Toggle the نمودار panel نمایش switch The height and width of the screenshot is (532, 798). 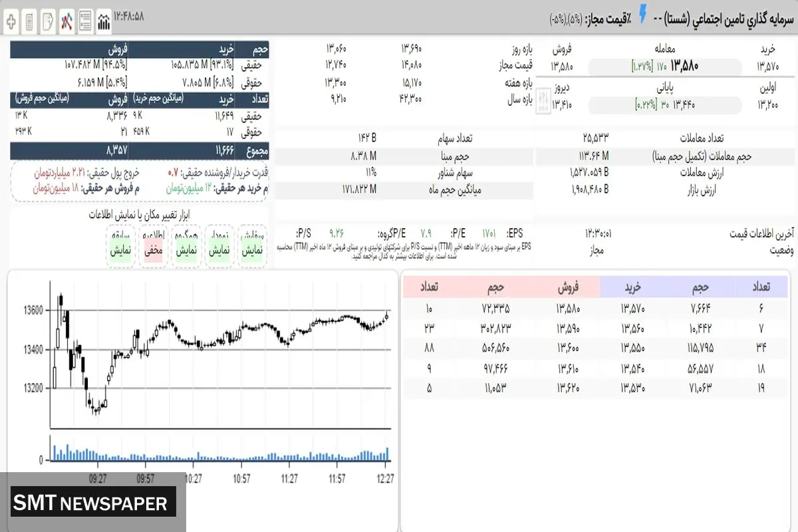[221, 251]
